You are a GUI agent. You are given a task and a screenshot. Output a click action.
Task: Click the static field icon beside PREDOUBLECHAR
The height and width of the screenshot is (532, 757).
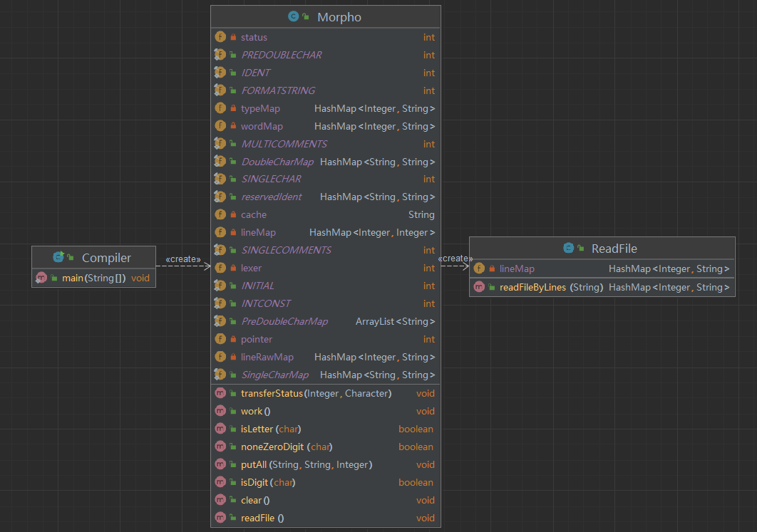tap(220, 55)
